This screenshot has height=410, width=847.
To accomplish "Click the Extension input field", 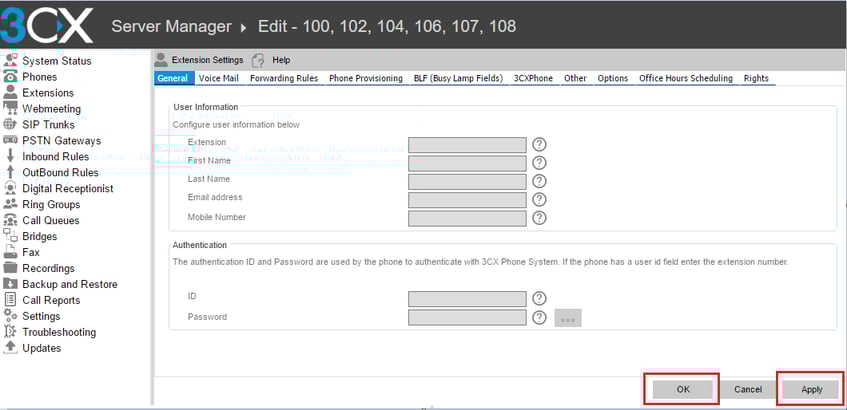I will point(467,145).
